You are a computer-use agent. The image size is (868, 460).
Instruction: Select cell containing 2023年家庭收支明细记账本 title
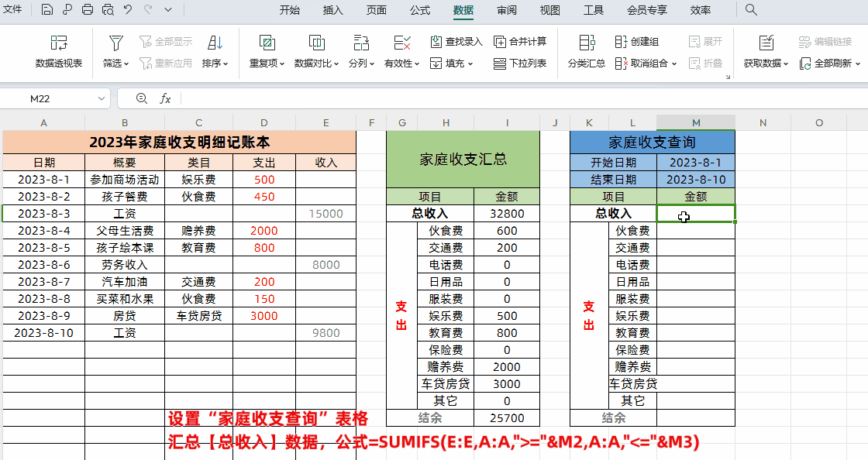coord(179,142)
